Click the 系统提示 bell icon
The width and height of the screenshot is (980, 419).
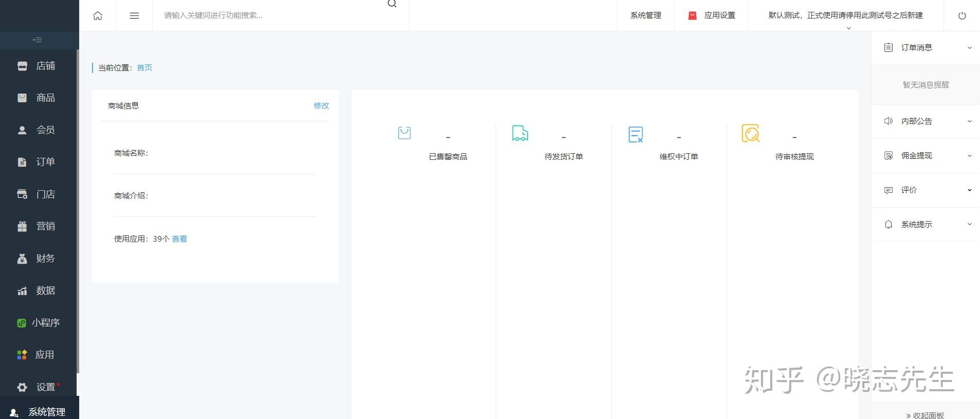pyautogui.click(x=888, y=225)
